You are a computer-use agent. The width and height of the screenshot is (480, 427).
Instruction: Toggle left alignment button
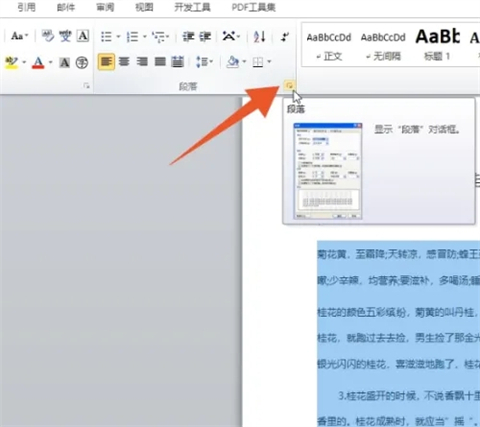point(106,62)
